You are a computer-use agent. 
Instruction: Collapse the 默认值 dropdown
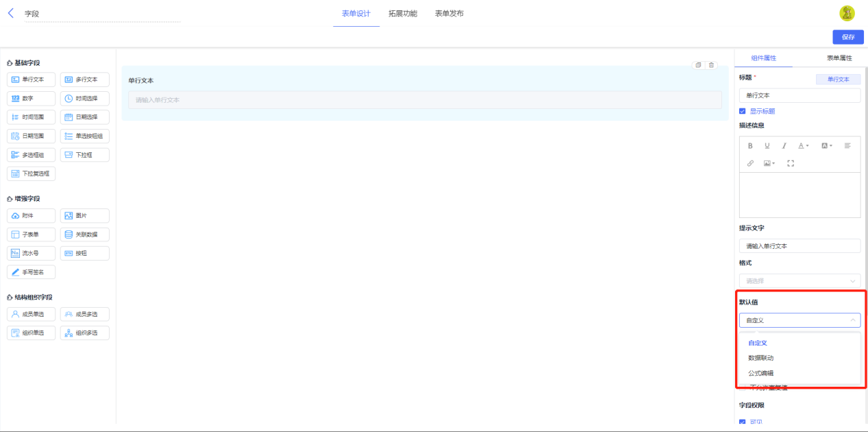799,320
